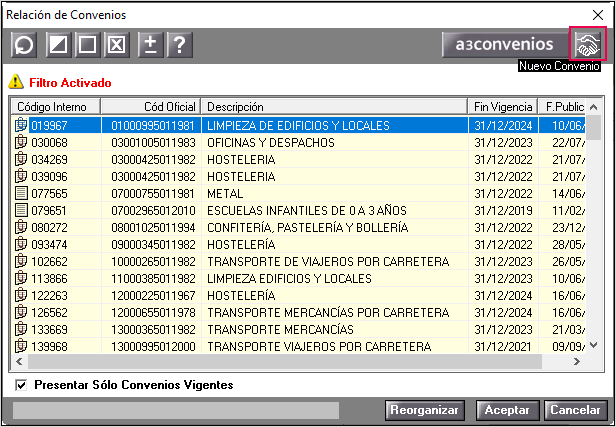This screenshot has width=616, height=427.
Task: Click the refresh circular arrow toolbar icon
Action: click(24, 45)
